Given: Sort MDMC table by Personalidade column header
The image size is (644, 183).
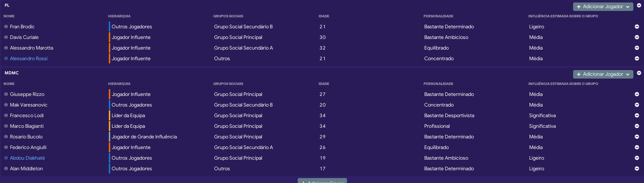Looking at the screenshot, I should (438, 84).
